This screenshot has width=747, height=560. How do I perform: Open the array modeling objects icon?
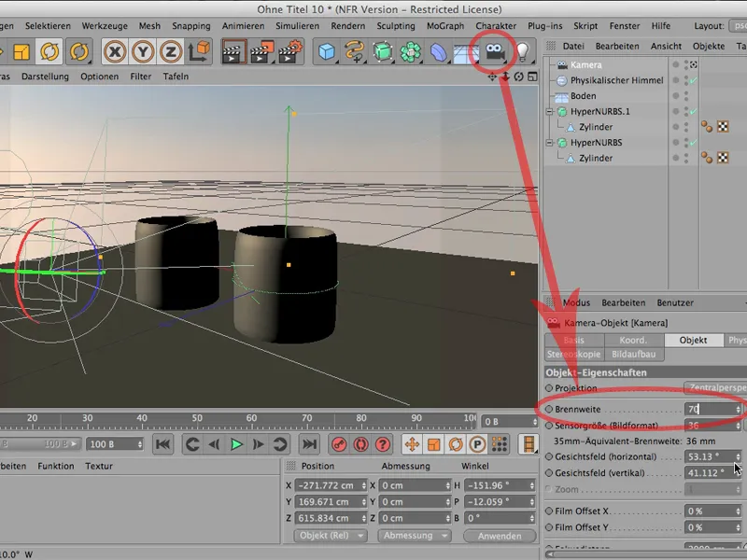[410, 51]
